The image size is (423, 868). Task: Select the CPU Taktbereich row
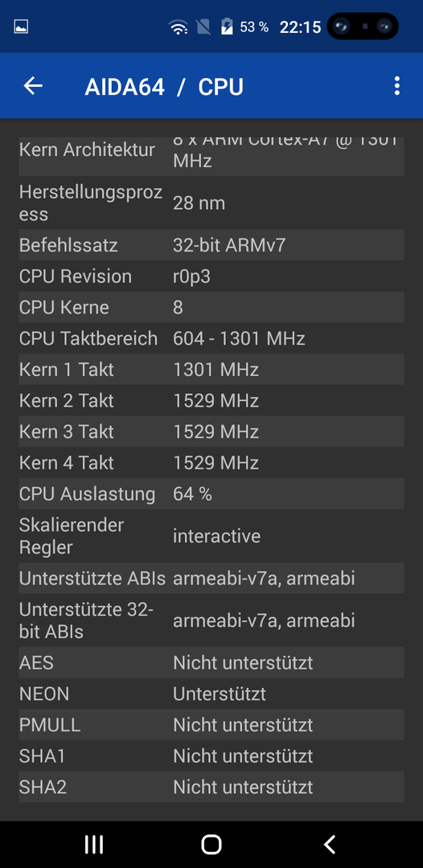[211, 338]
